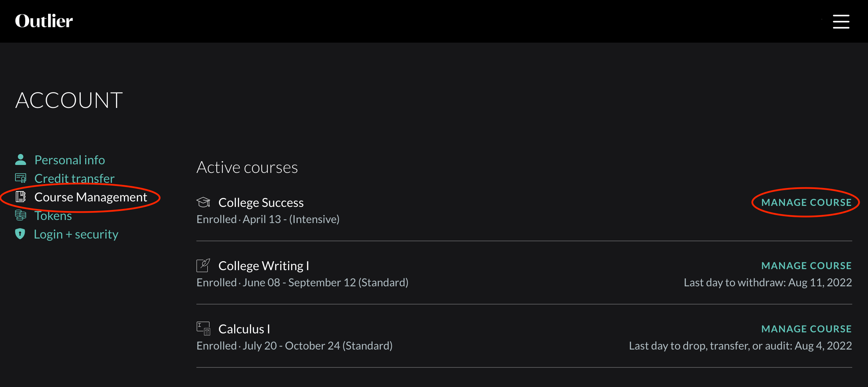Click the Calculus I calculator icon
868x387 pixels.
pos(203,329)
